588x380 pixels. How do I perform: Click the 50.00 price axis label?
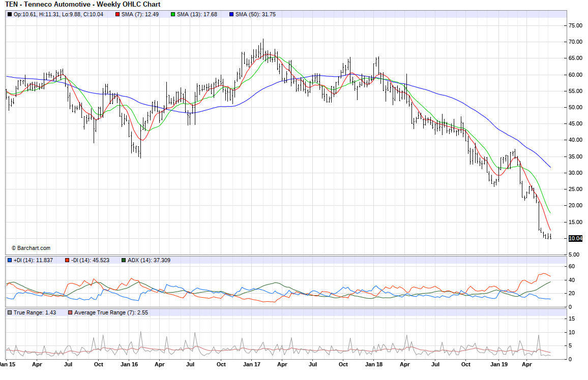click(x=576, y=108)
